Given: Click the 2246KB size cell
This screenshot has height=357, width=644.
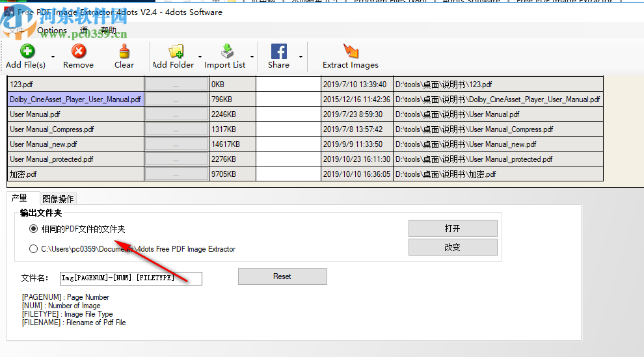Looking at the screenshot, I should (x=232, y=114).
